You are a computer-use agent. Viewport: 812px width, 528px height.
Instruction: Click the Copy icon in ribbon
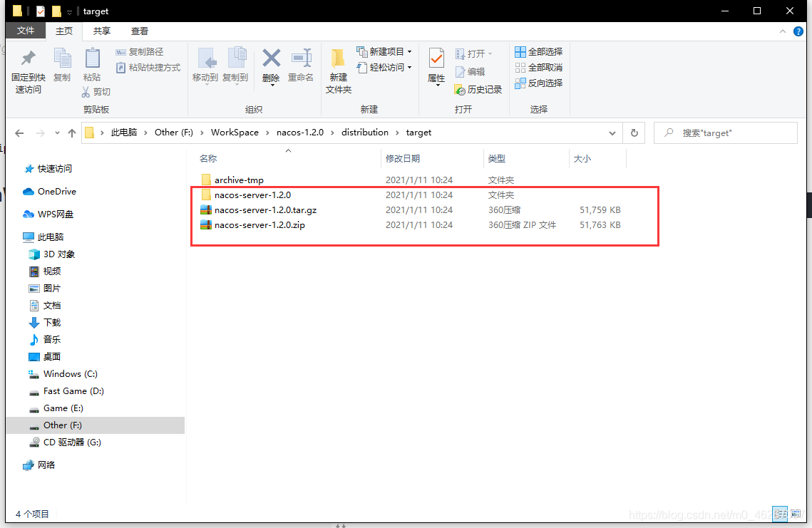[x=62, y=59]
